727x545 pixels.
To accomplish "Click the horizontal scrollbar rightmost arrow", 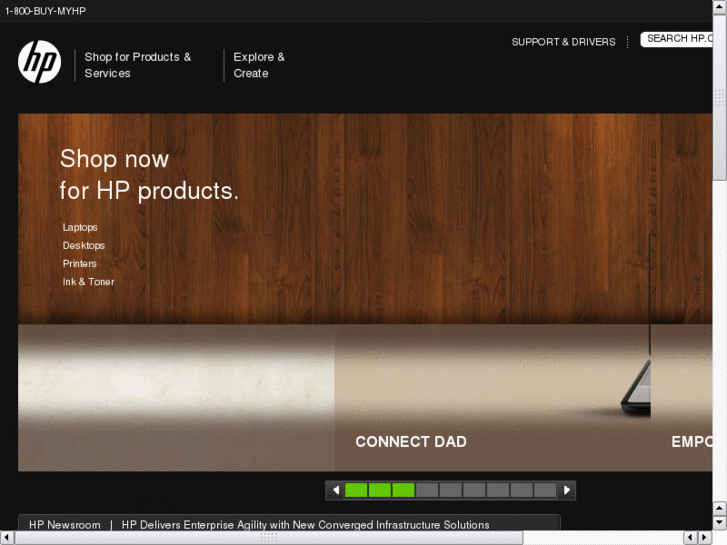I will 705,538.
